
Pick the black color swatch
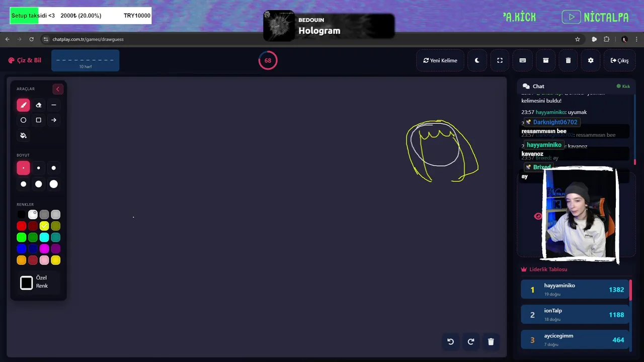[x=21, y=215]
